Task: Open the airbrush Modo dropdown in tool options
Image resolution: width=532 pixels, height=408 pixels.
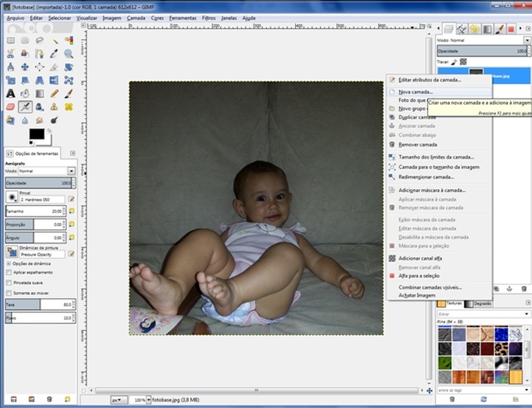Action: click(71, 171)
